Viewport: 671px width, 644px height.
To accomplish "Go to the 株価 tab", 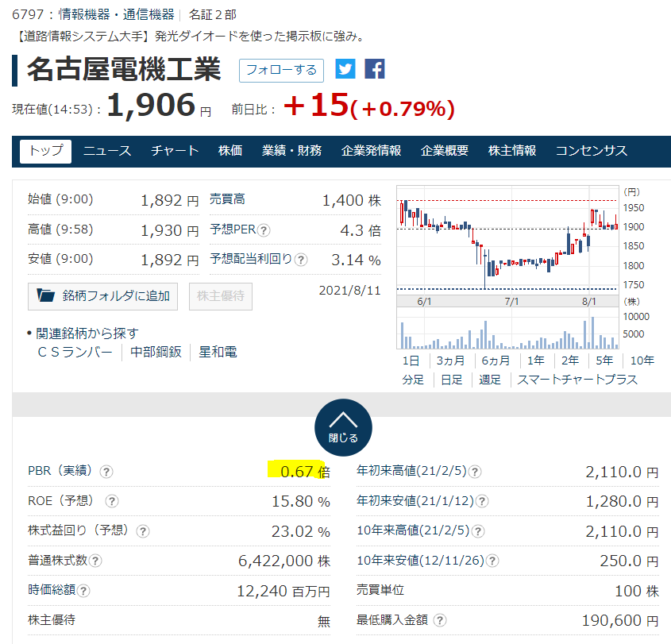I will pos(230,151).
